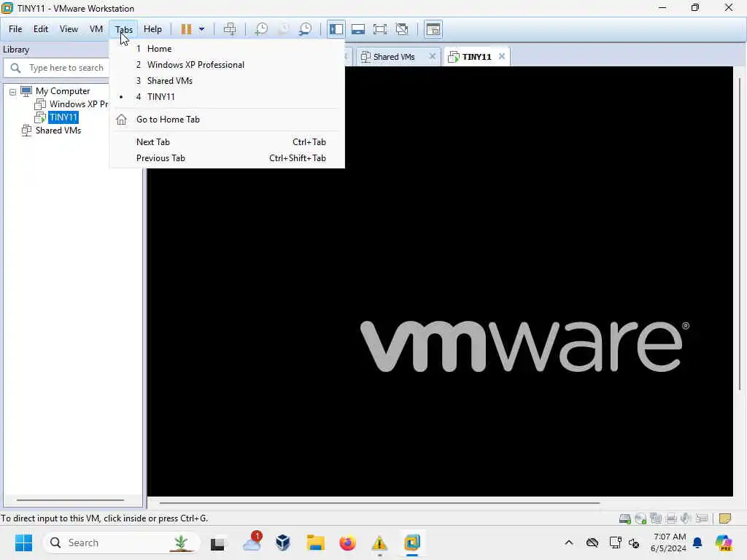Open the muted volume tray icon
The width and height of the screenshot is (747, 560).
click(x=634, y=542)
